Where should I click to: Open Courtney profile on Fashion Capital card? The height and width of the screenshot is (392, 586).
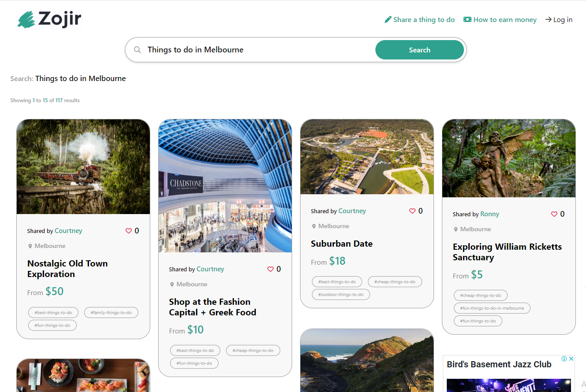click(210, 269)
